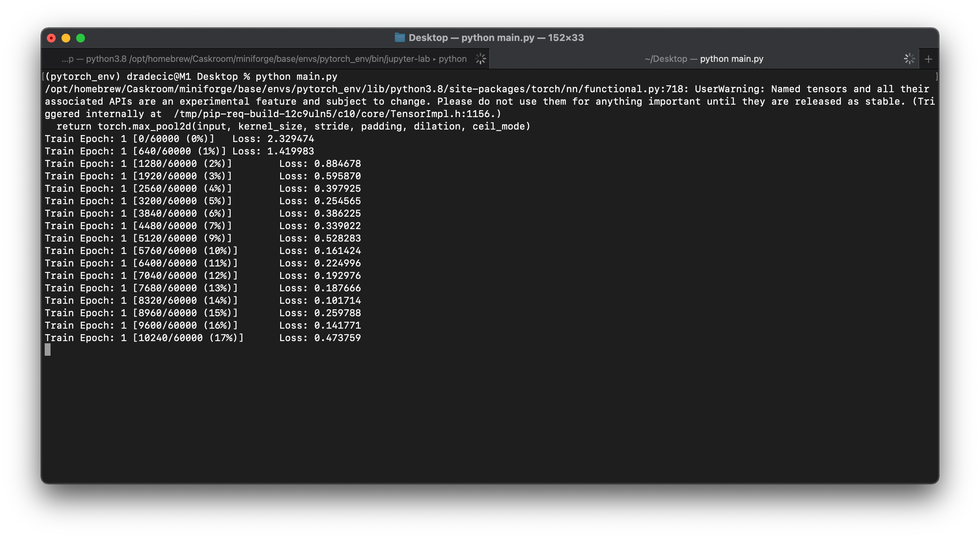Click the terminal cursor block below the output
This screenshot has width=980, height=538.
[x=48, y=350]
